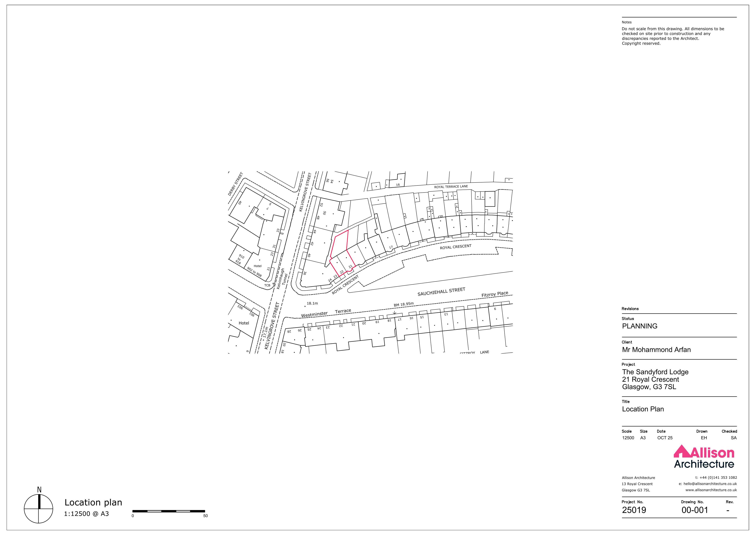The image size is (756, 535).
Task: Click 'Kelvinhaugh Tunnel' label on the map
Action: pos(282,279)
